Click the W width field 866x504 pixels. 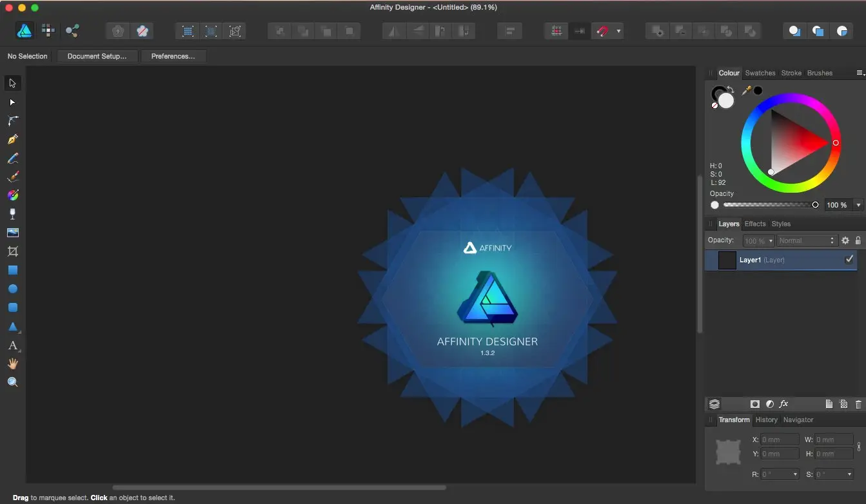[x=834, y=440]
